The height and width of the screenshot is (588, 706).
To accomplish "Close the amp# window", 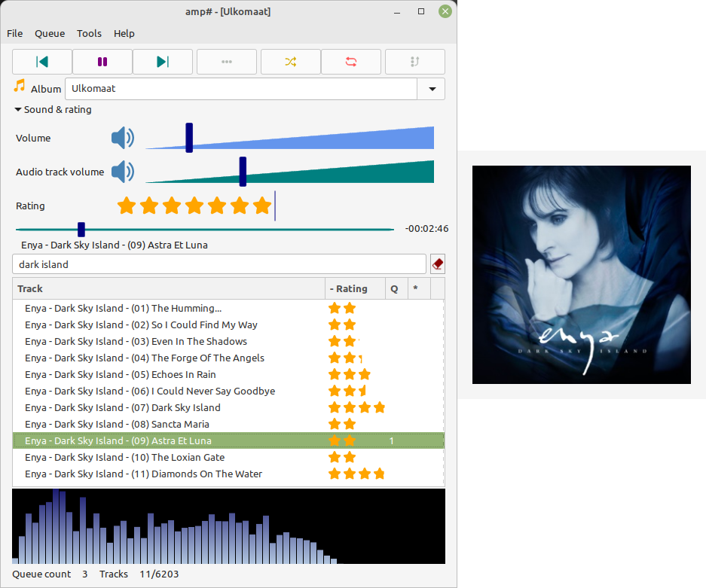I will (x=445, y=11).
